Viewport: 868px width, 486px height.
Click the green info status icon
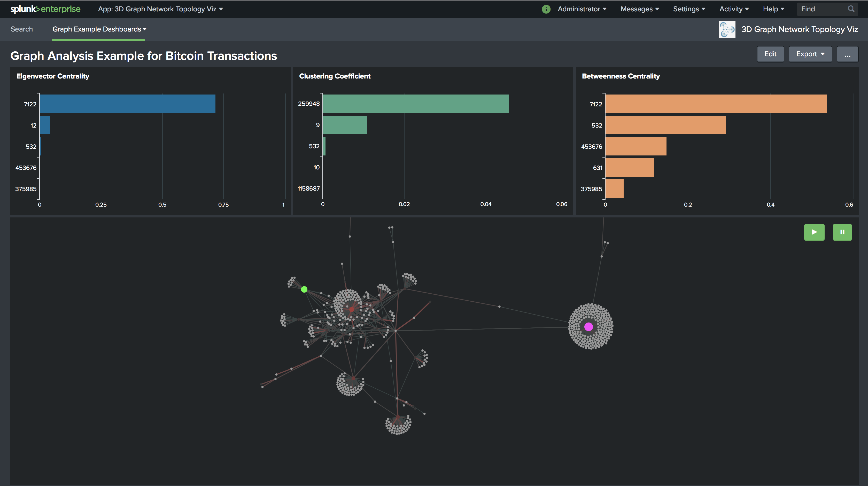546,9
